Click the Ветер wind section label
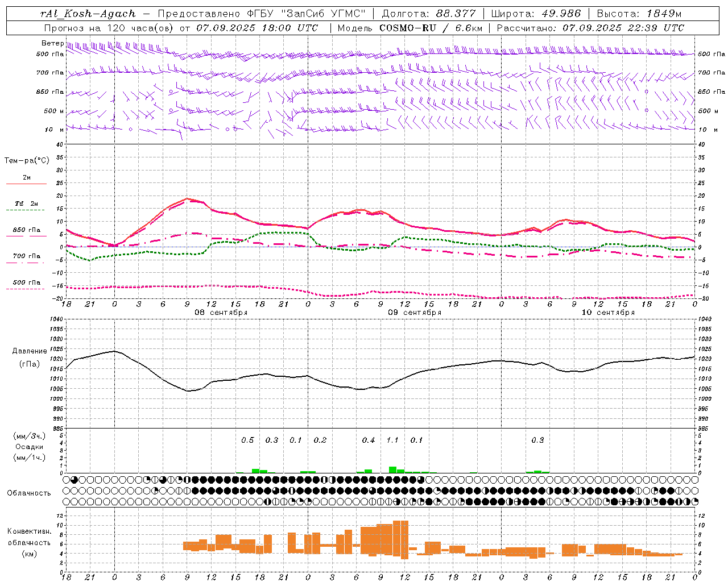 coord(52,43)
